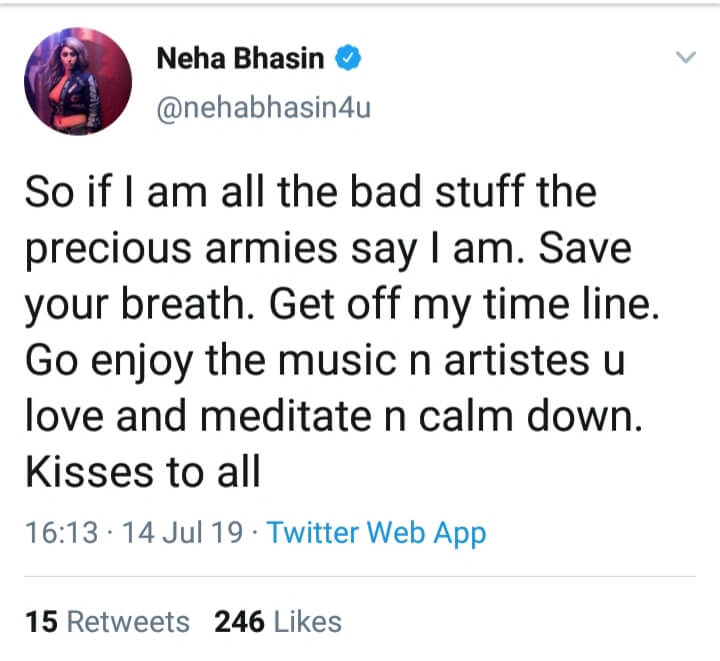
Task: Open Neha Bhasin's profile picture
Action: [x=78, y=82]
